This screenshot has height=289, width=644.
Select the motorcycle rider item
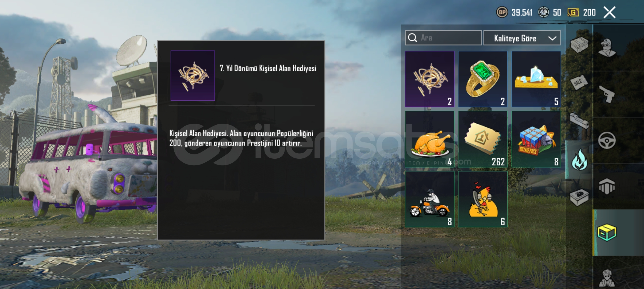[x=430, y=199]
